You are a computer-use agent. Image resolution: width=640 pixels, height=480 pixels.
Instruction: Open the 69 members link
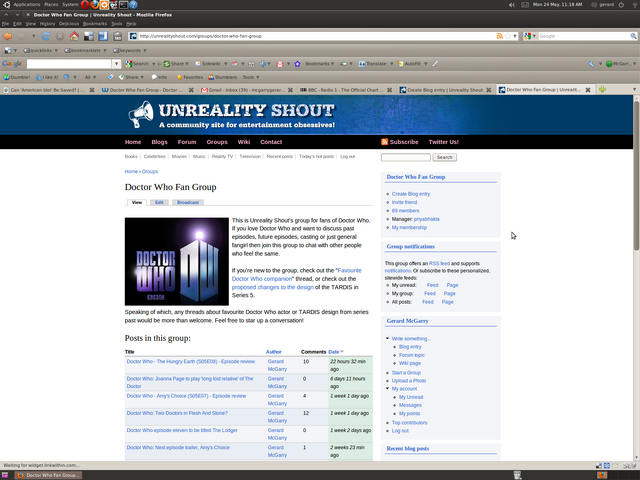(405, 211)
